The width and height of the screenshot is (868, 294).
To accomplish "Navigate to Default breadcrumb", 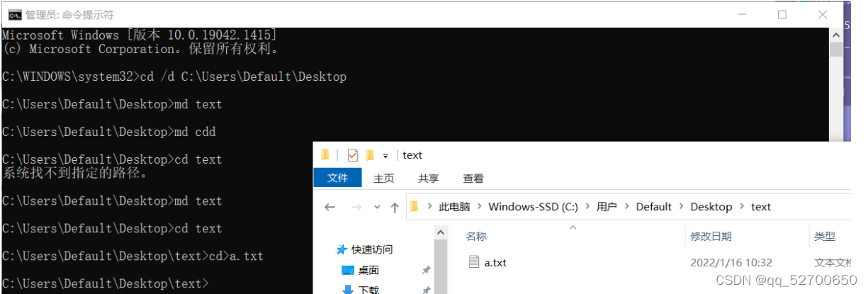I will [x=653, y=207].
